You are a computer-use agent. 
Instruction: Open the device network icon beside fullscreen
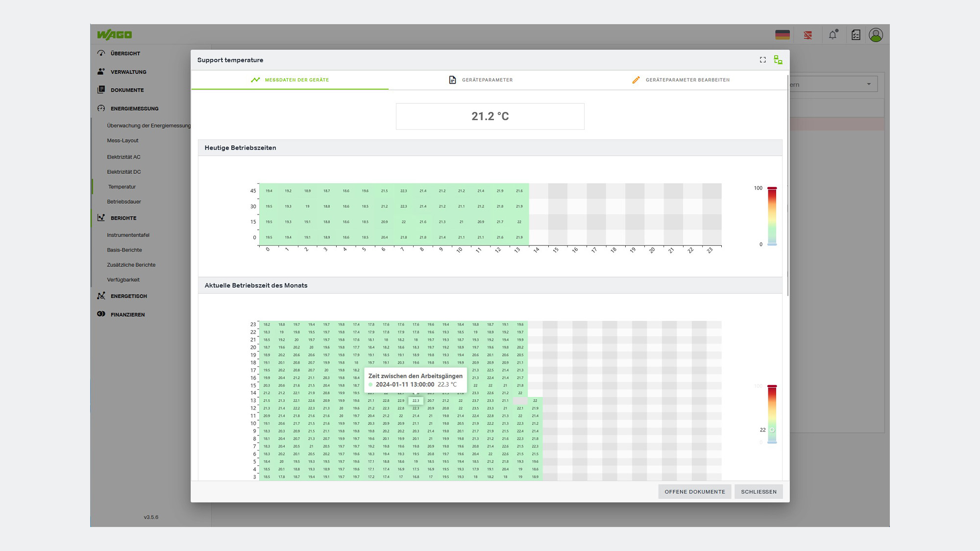click(778, 59)
